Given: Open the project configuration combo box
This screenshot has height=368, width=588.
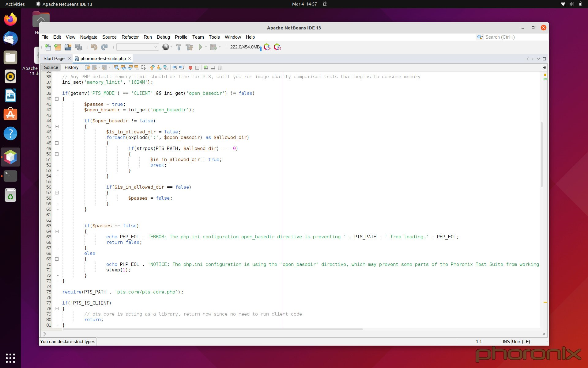Looking at the screenshot, I should (137, 47).
